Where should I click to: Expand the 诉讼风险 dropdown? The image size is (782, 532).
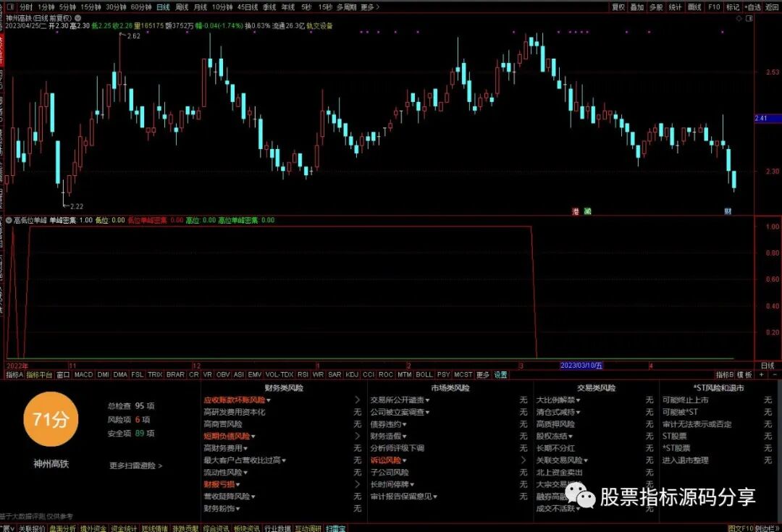[x=404, y=460]
